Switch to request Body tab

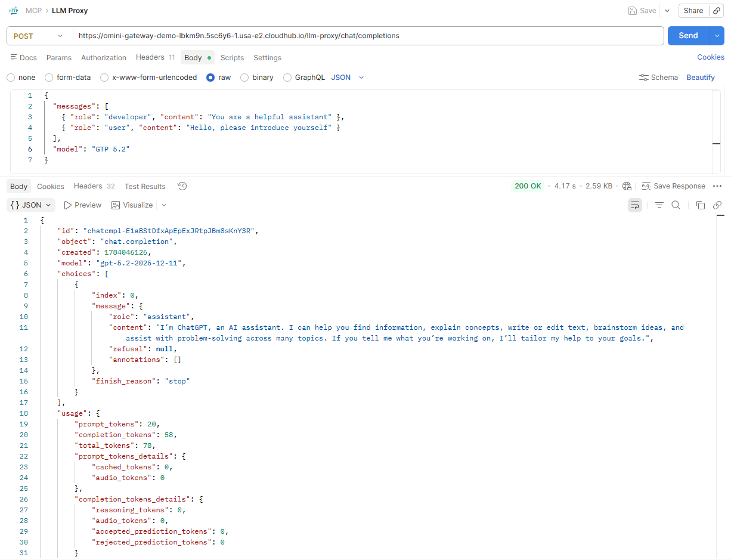[198, 58]
